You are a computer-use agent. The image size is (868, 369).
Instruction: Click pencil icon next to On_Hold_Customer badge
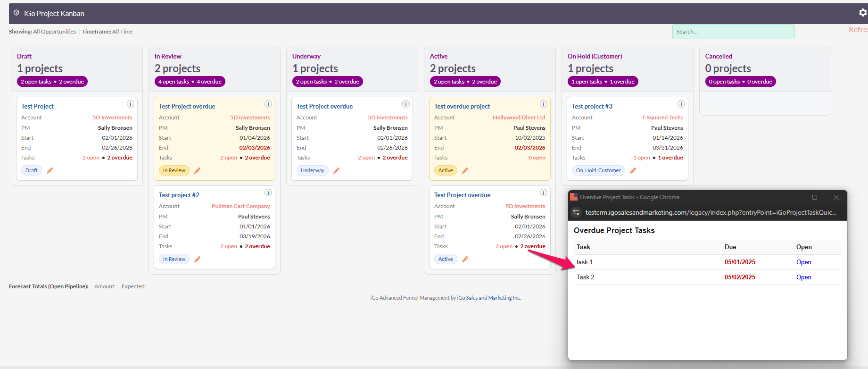(x=633, y=170)
